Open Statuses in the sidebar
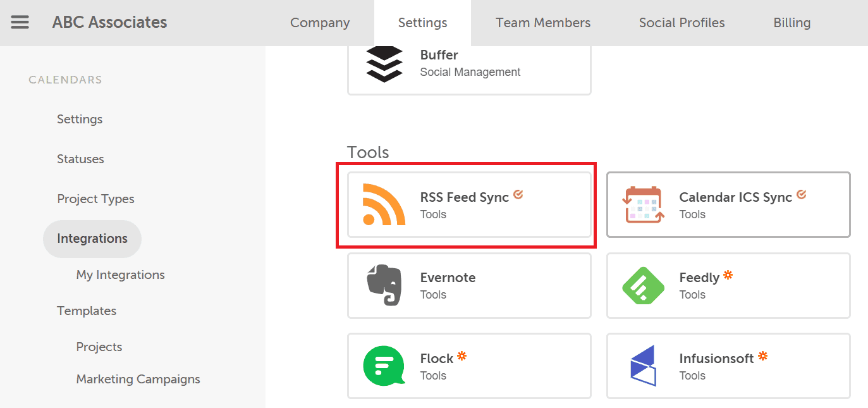This screenshot has width=868, height=408. tap(80, 159)
